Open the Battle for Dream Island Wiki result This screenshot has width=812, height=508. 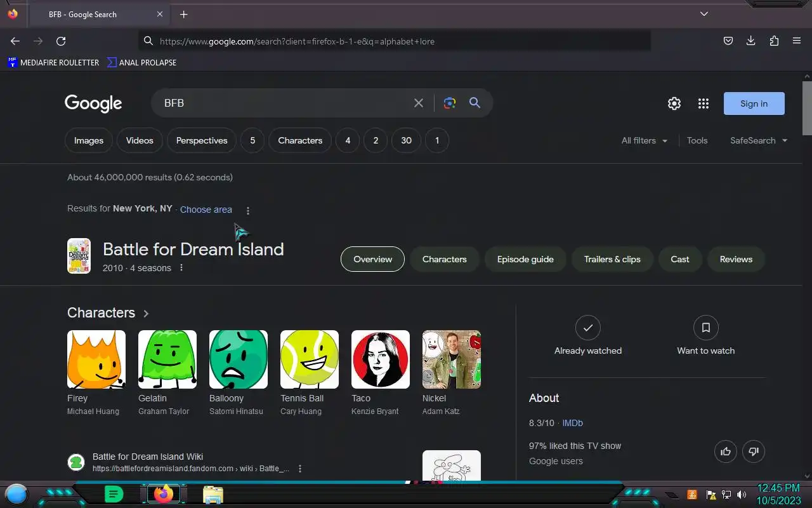pos(148,457)
